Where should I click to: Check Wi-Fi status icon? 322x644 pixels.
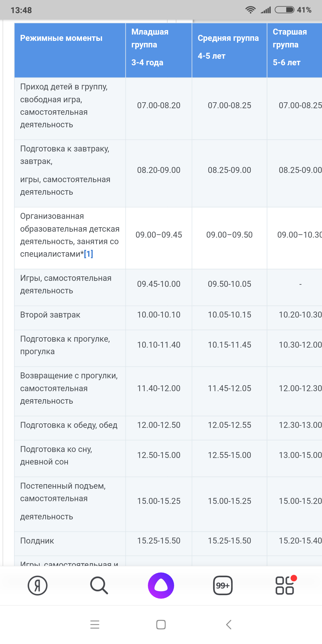[x=250, y=10]
